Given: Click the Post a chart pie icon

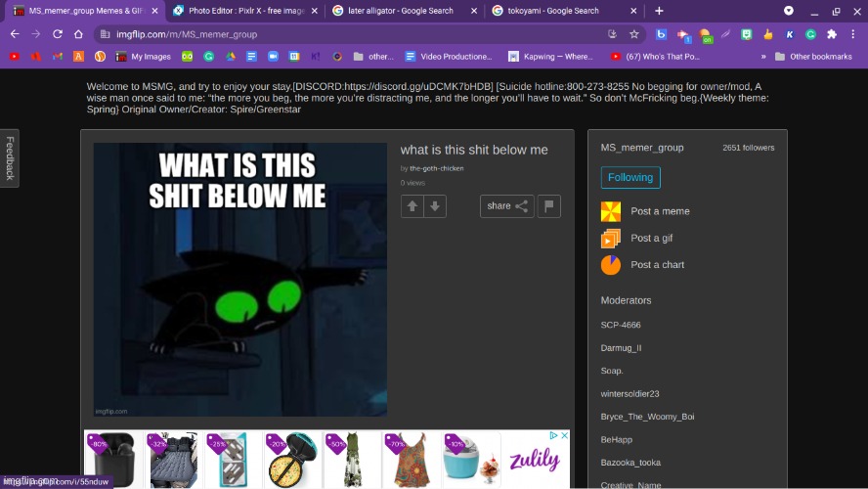Looking at the screenshot, I should [x=610, y=265].
